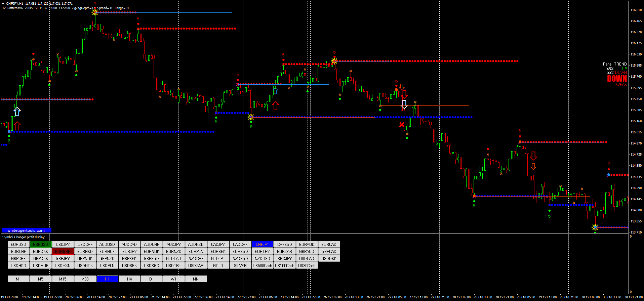Switch chart symbol to EURUSD
644x301 pixels.
click(18, 244)
